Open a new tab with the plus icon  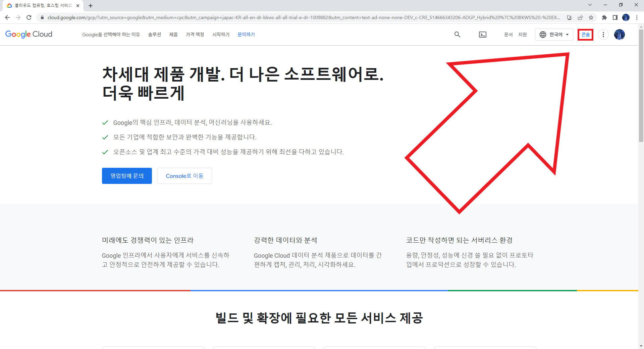click(91, 6)
